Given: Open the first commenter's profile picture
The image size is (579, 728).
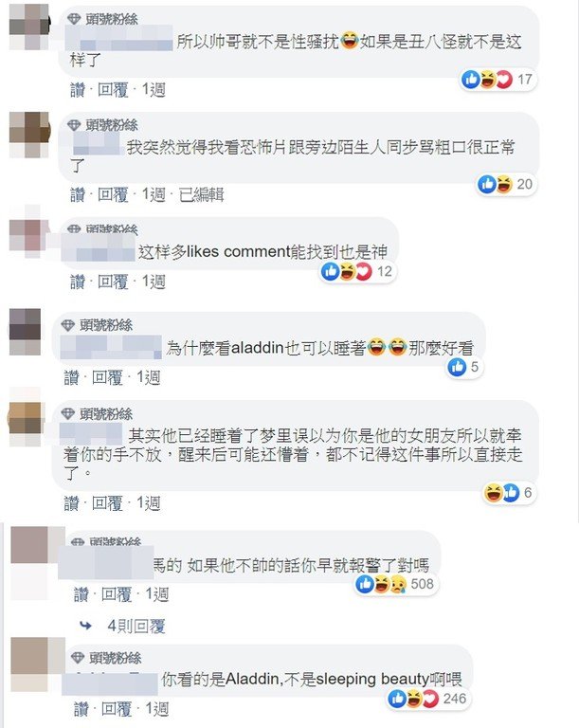Looking at the screenshot, I should 29,27.
